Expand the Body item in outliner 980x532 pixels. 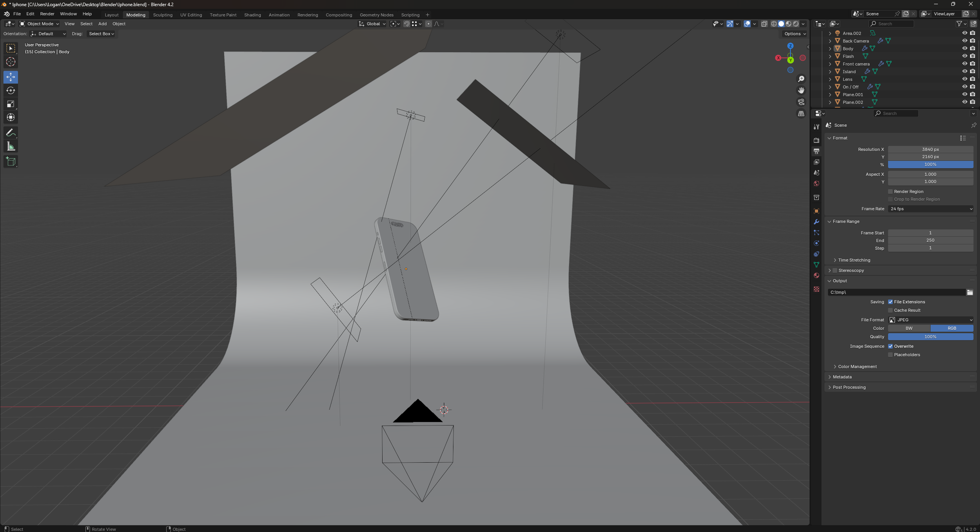pos(830,49)
